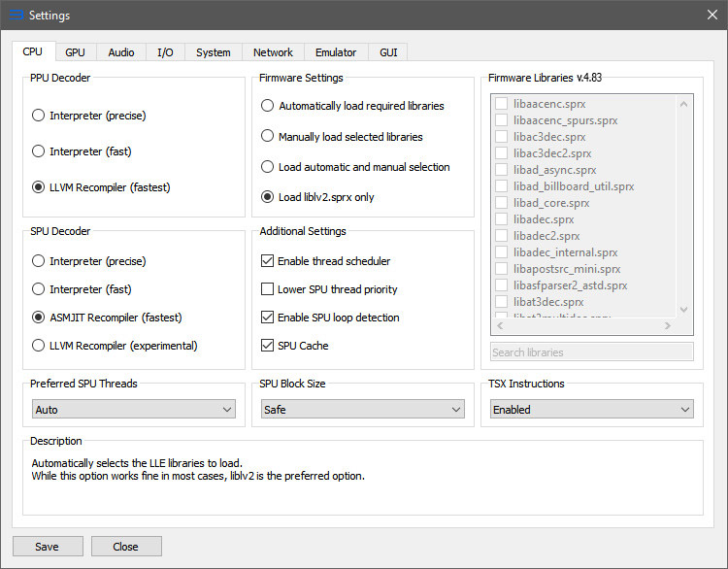This screenshot has height=569, width=728.
Task: Check libad_billboard_util.sprx library
Action: [502, 186]
